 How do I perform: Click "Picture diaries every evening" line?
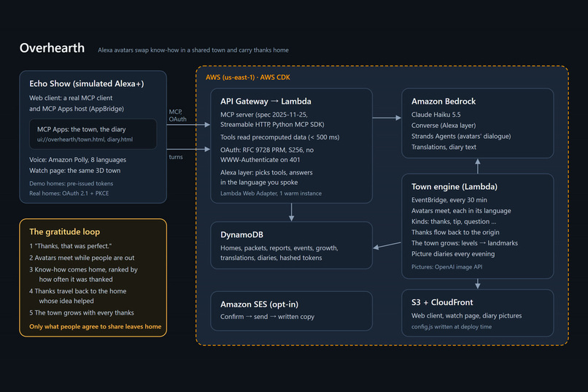pyautogui.click(x=453, y=254)
